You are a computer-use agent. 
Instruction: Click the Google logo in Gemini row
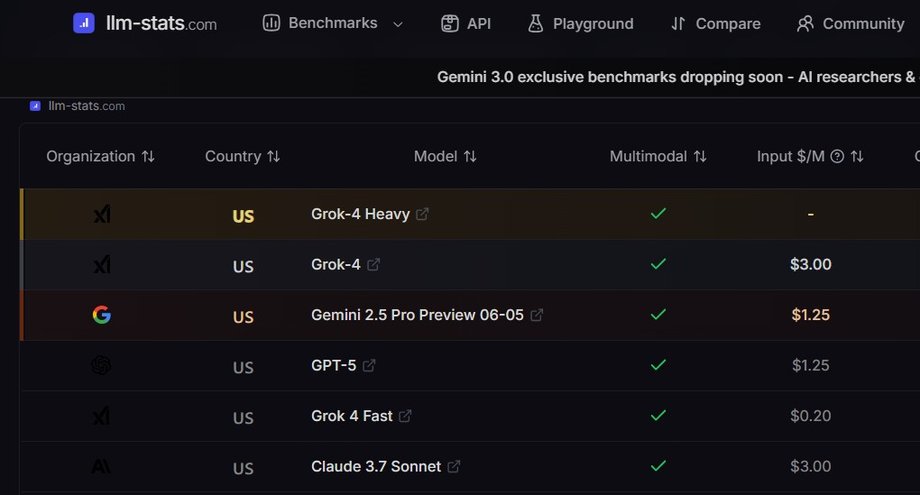101,316
